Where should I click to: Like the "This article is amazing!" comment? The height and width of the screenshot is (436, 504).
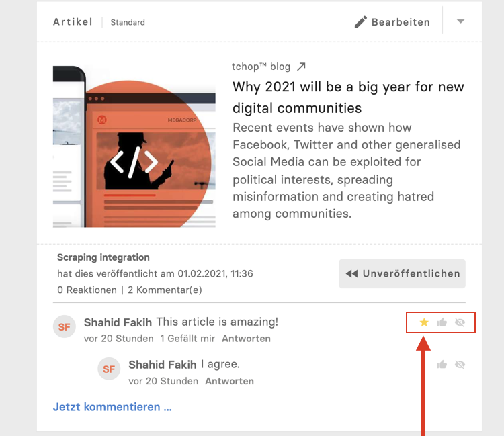442,322
